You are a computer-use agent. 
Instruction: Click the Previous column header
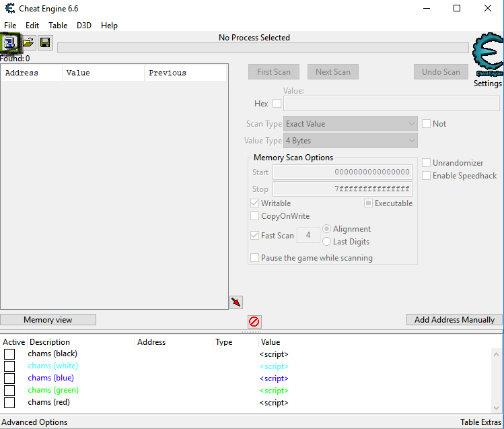pos(186,73)
